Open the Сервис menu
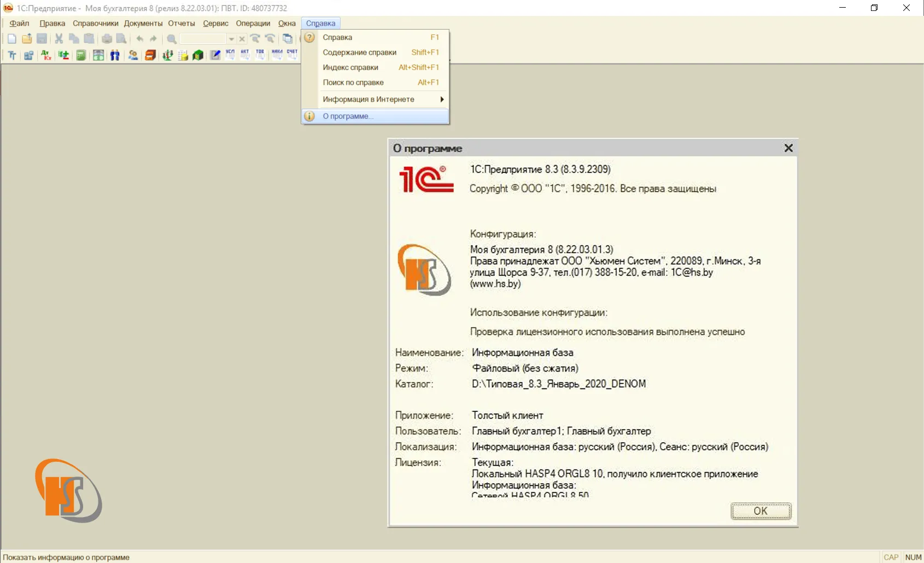Viewport: 924px width, 563px height. point(215,23)
